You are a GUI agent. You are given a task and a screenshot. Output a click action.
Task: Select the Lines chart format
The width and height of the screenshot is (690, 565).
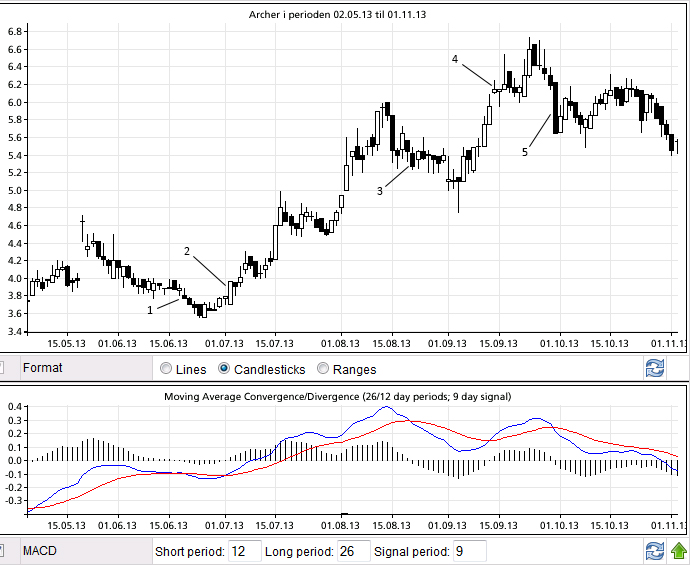pos(166,369)
